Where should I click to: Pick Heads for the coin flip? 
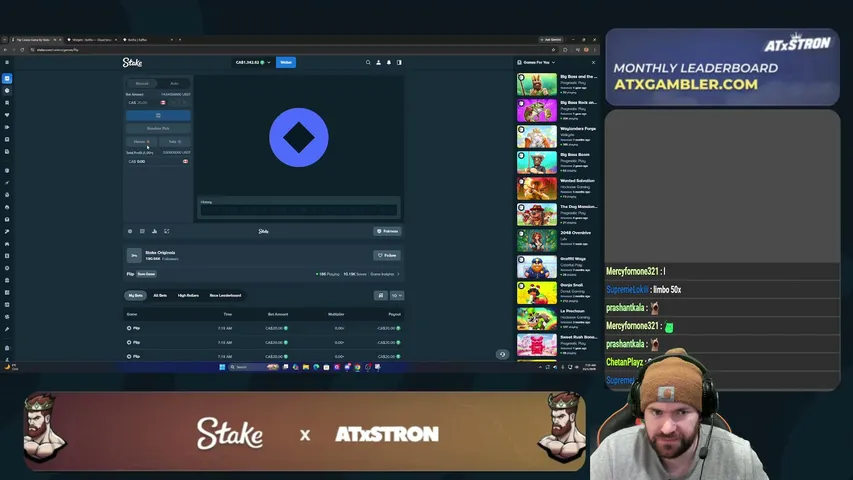point(141,141)
